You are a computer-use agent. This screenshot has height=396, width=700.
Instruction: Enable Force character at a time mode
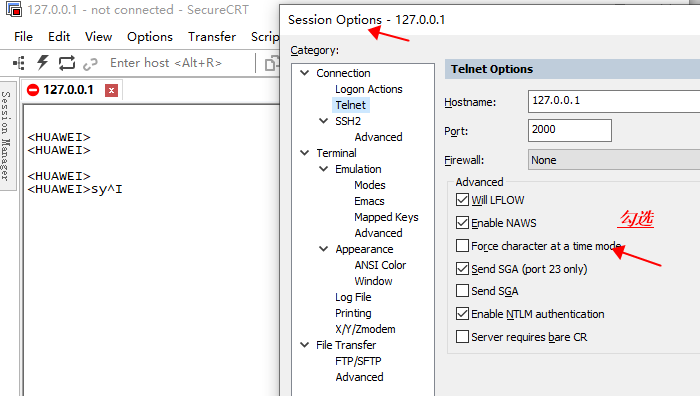462,246
